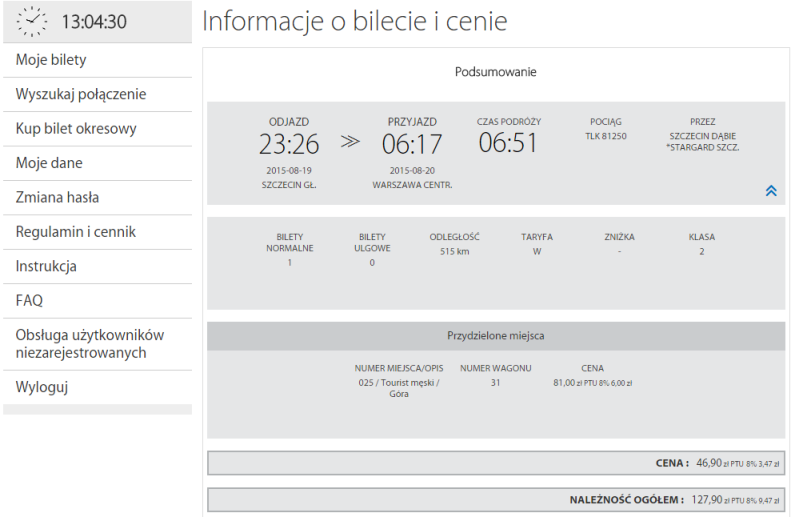Click departure date 2015-08-19
The height and width of the screenshot is (517, 799).
[x=289, y=171]
